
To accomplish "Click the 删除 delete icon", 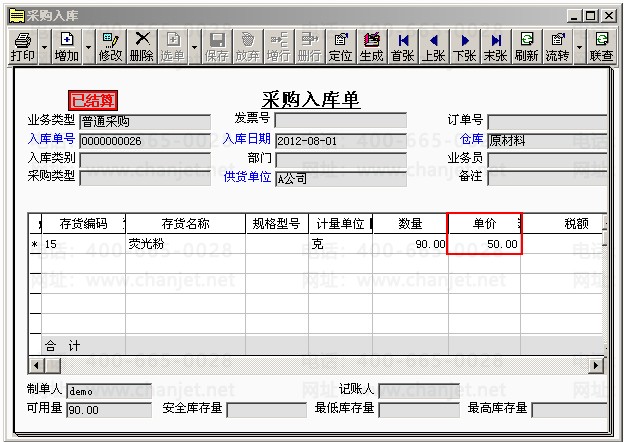I will click(142, 47).
